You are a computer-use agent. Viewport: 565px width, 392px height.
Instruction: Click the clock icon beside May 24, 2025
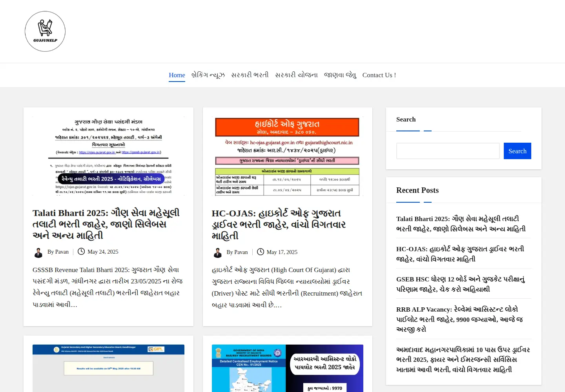[x=81, y=252]
